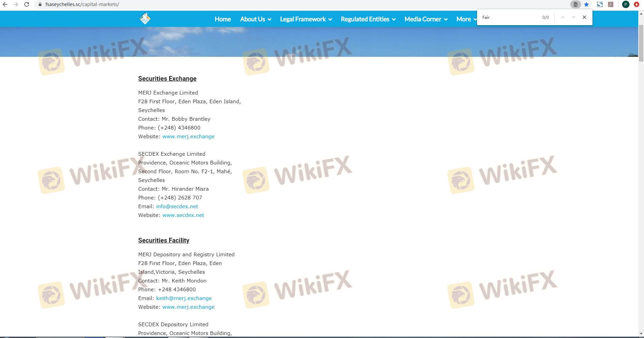644x338 pixels.
Task: Click the red update arrow icon
Action: pos(636,4)
